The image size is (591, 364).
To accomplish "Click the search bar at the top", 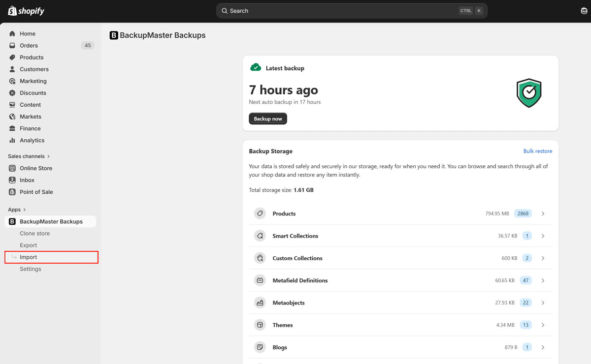I will point(351,10).
